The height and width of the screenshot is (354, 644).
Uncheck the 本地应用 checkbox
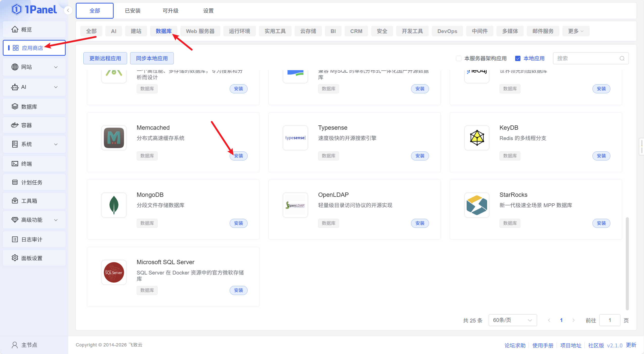coord(518,59)
